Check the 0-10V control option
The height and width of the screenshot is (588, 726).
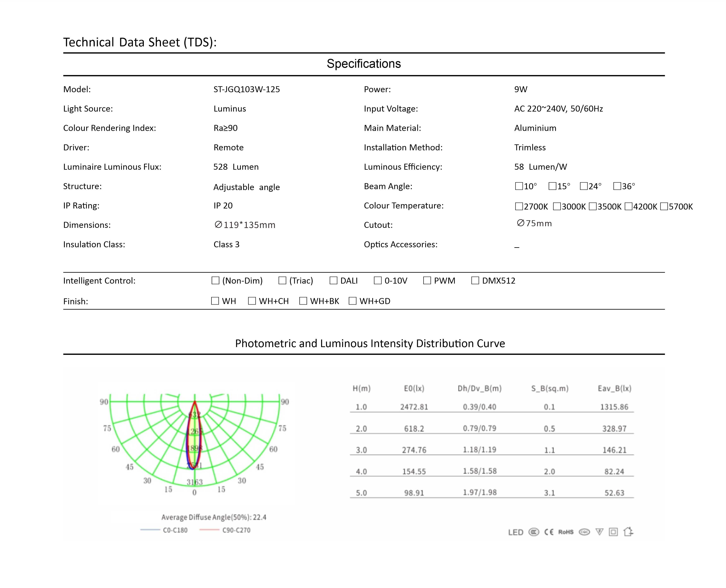378,281
